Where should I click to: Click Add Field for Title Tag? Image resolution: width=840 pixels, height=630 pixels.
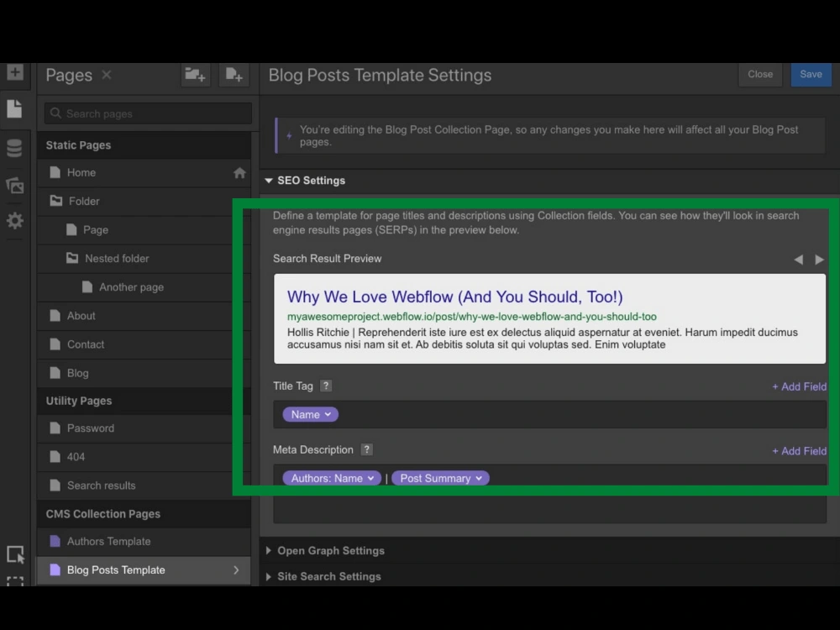point(799,386)
